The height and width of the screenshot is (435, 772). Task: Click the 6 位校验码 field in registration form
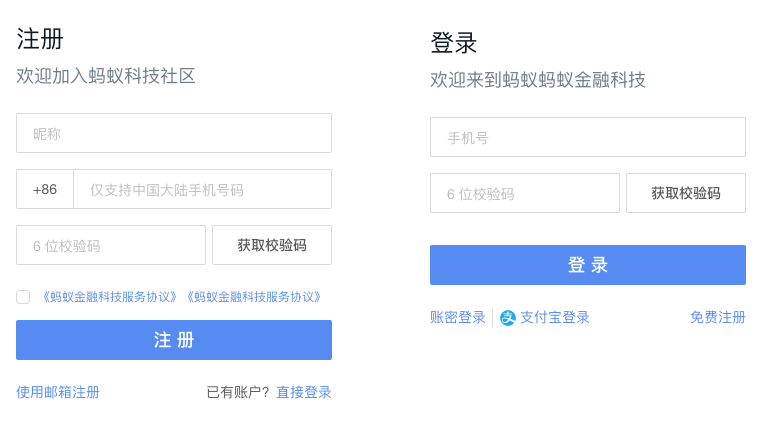[111, 245]
